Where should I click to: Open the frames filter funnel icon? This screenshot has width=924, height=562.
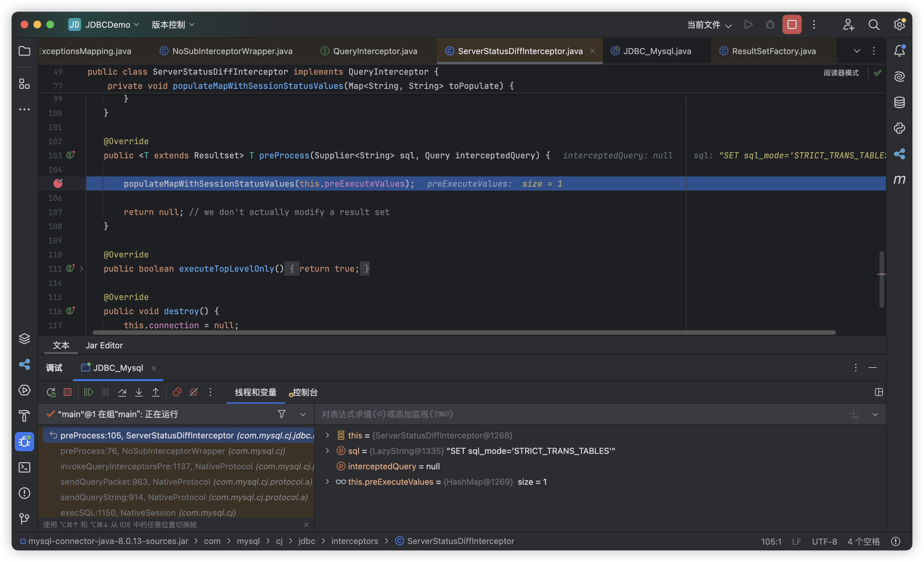[282, 414]
